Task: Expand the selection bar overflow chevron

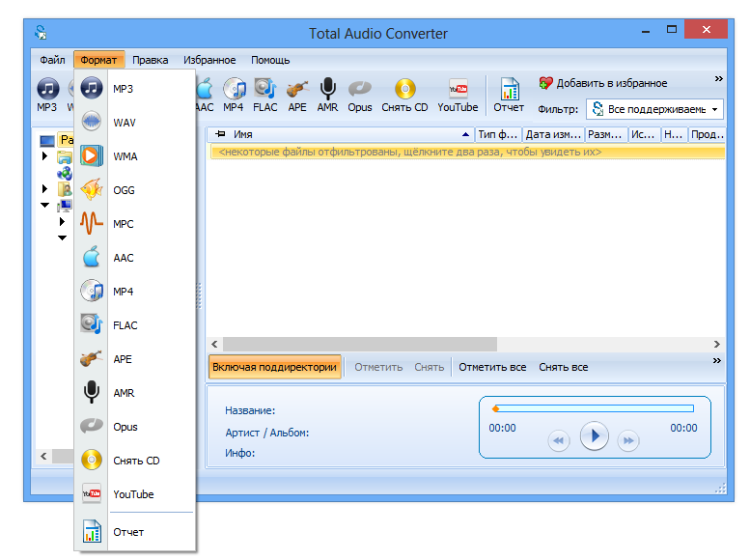Action: [x=716, y=360]
